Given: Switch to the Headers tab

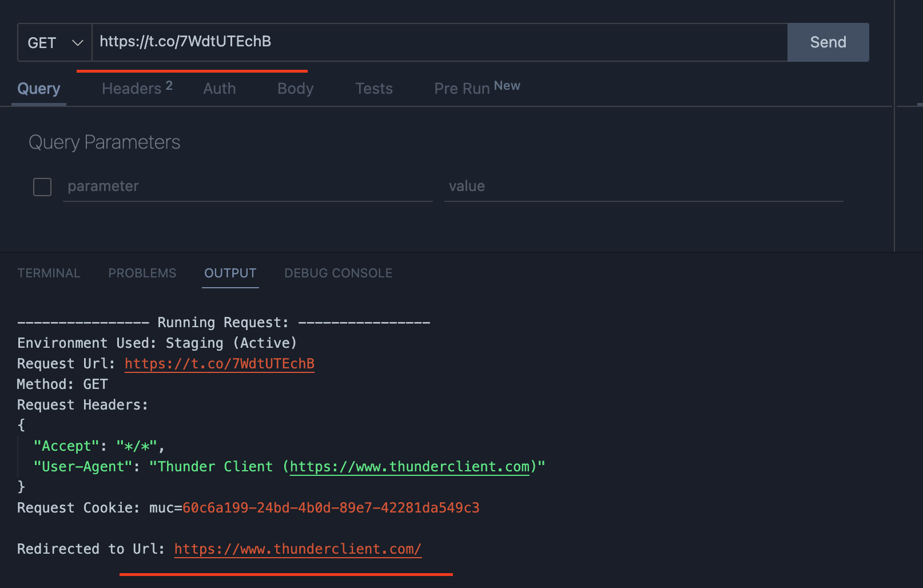Looking at the screenshot, I should click(132, 89).
